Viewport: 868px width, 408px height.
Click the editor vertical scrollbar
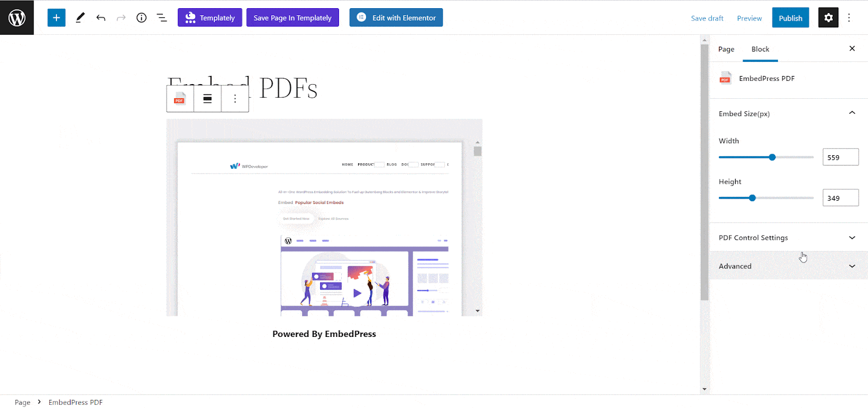click(704, 172)
